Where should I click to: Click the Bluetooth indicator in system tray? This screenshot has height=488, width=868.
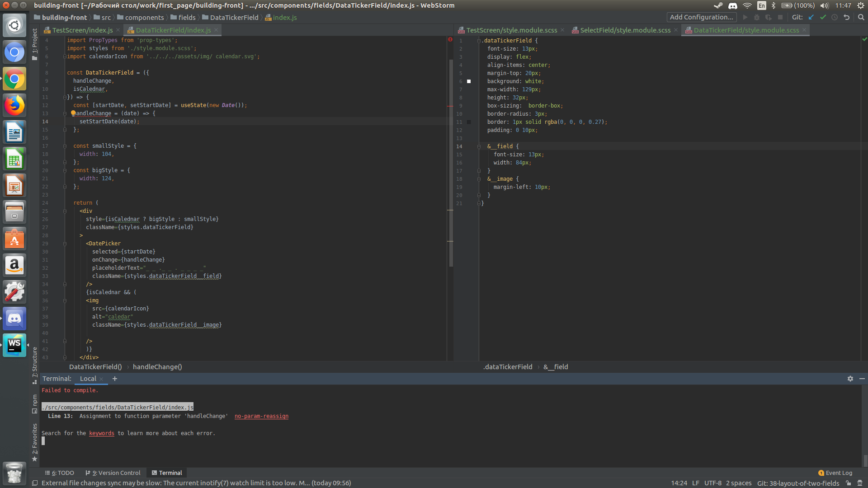pos(774,5)
